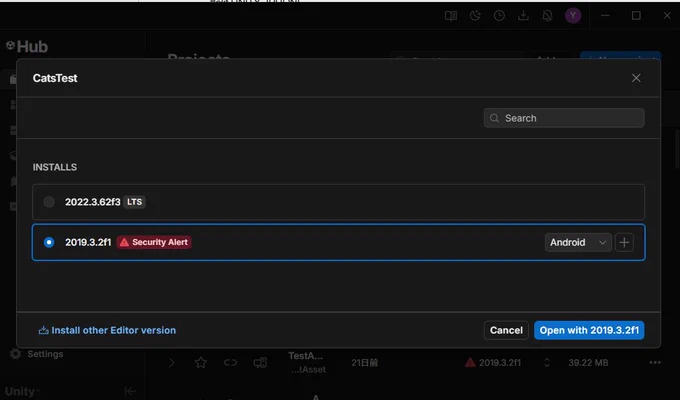
Task: Click the INSTALLS section heading
Action: (x=55, y=167)
